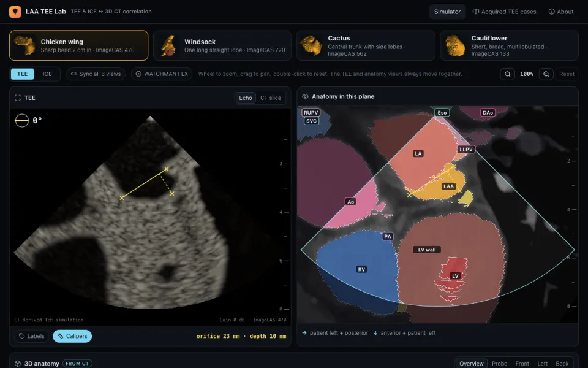This screenshot has width=588, height=368.
Task: Click the Windsock 3D thumbnail
Action: tap(168, 45)
